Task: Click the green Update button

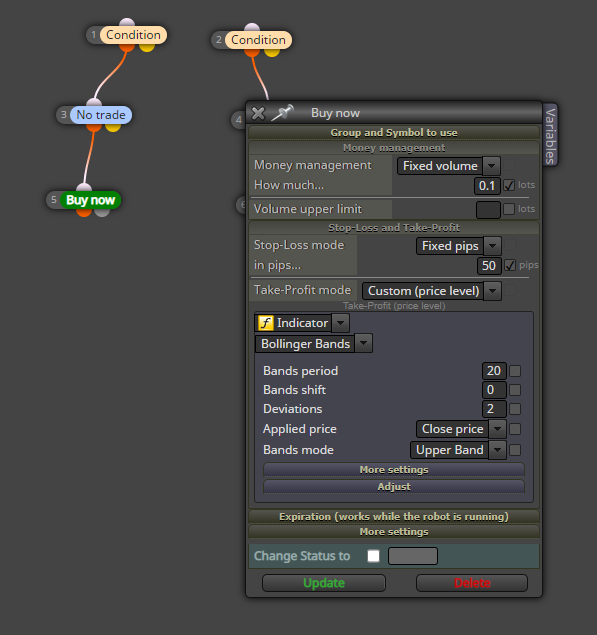Action: pos(324,583)
